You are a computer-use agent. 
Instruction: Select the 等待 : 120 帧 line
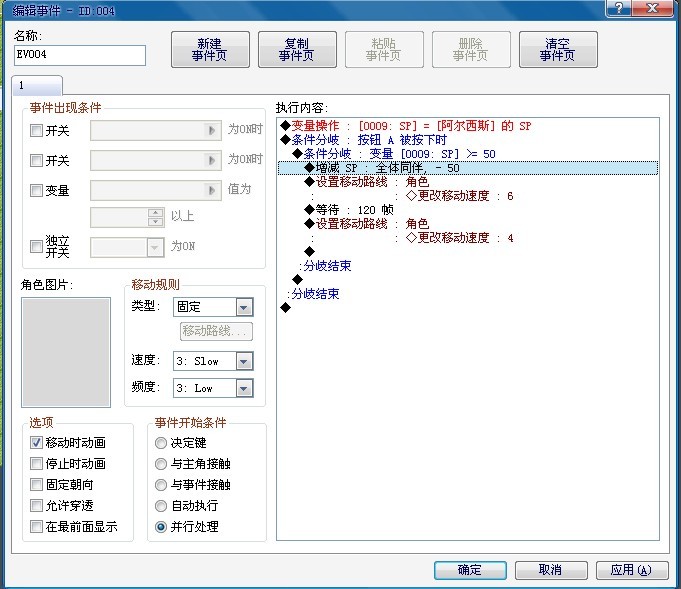(468, 210)
